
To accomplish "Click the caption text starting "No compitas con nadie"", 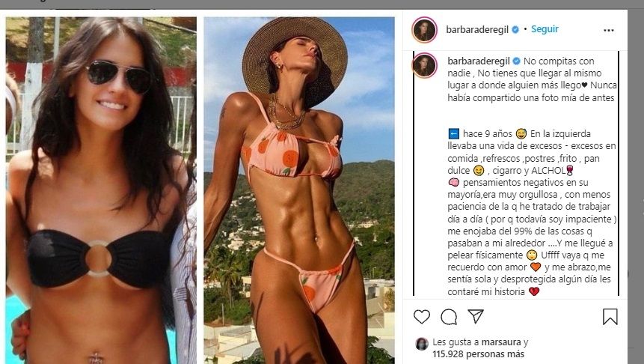I will (532, 79).
